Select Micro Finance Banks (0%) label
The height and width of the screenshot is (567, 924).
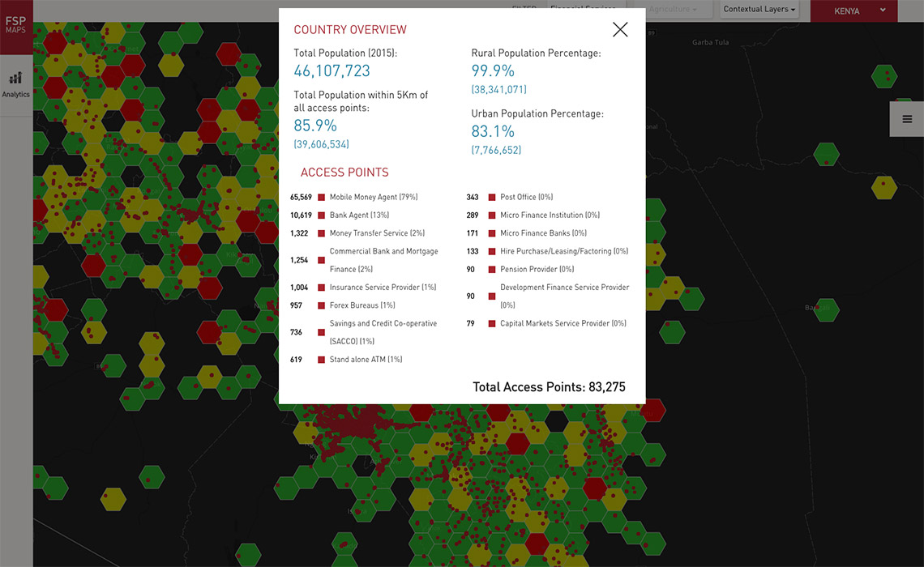coord(543,233)
